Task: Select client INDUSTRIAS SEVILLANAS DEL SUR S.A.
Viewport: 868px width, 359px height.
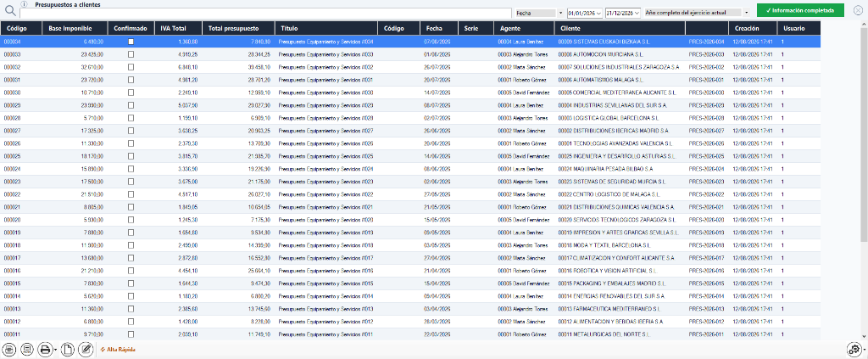Action: [x=613, y=105]
